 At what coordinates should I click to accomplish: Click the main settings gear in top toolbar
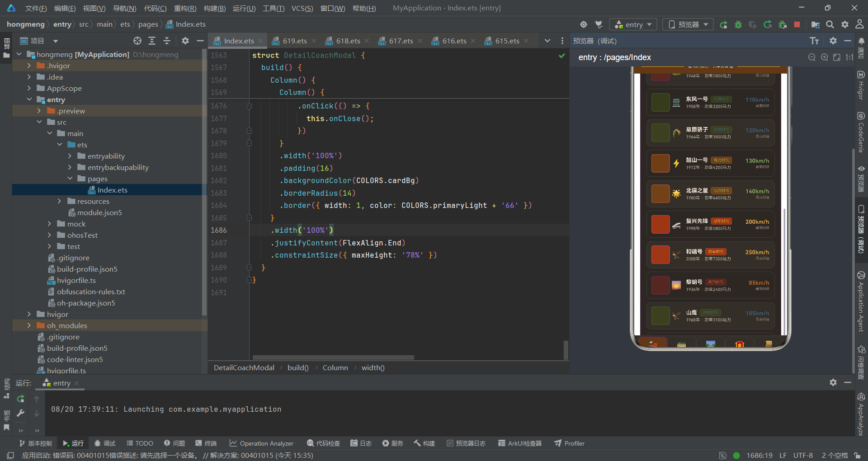pos(845,24)
